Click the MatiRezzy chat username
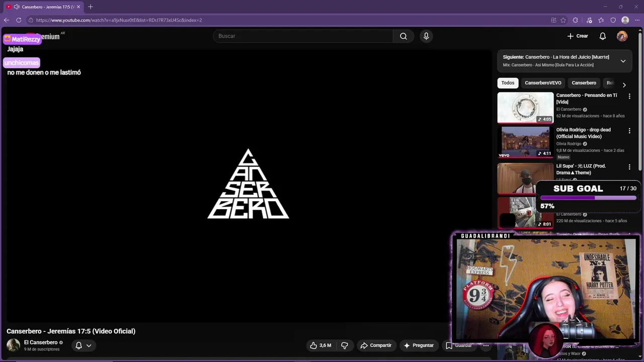 [22, 39]
